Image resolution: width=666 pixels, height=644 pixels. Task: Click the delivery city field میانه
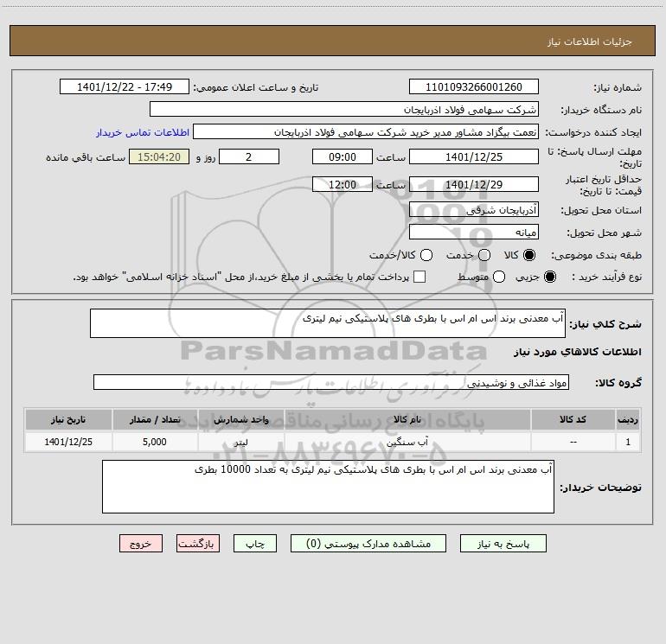474,233
